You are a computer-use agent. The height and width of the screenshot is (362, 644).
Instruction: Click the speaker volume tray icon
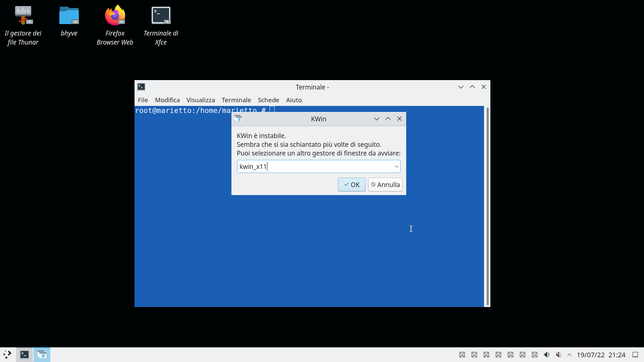tap(546, 355)
